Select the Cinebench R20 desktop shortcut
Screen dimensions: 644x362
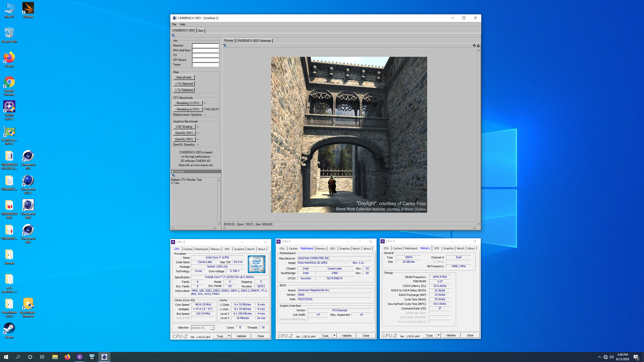(x=28, y=234)
